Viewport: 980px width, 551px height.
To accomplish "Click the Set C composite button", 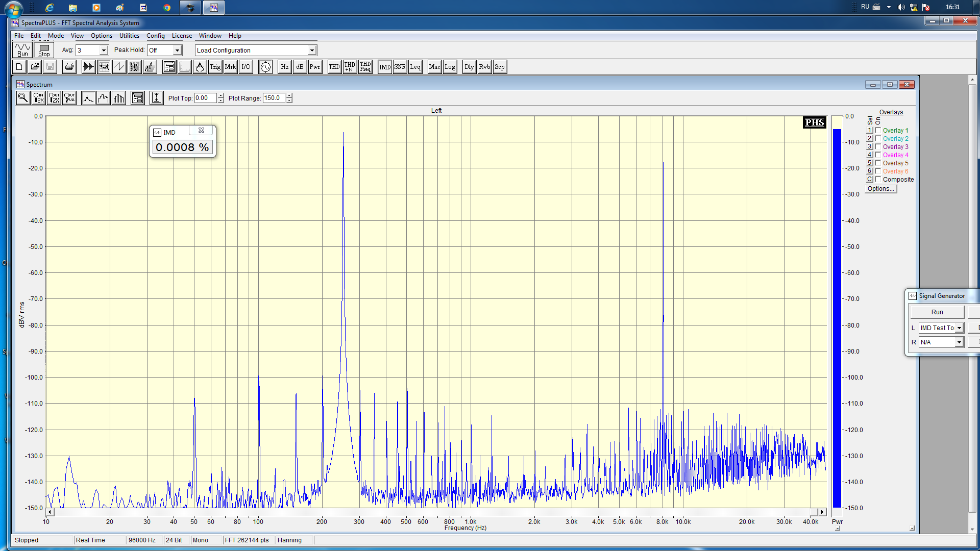I will pos(870,180).
